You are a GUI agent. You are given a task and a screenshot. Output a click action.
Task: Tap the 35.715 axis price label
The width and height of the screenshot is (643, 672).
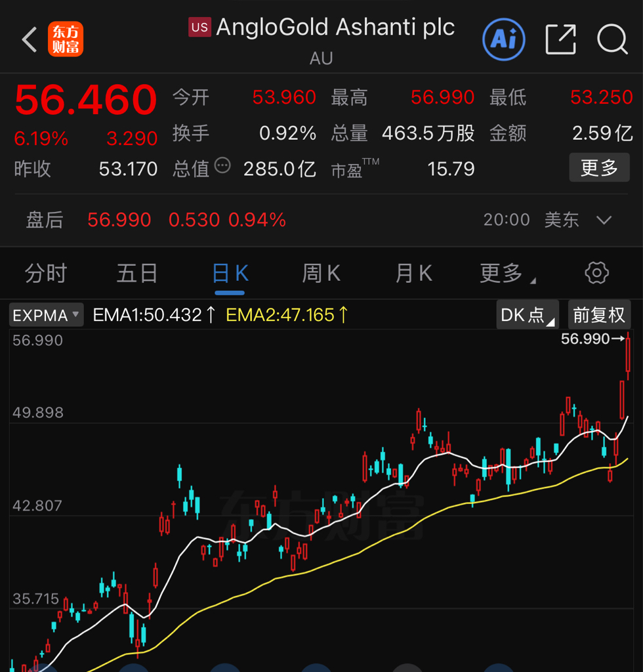[x=35, y=598]
